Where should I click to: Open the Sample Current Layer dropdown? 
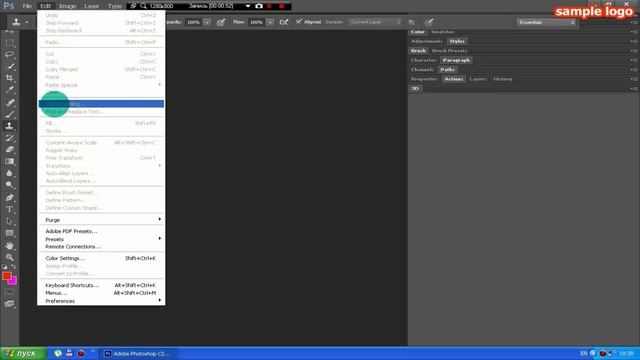click(375, 22)
